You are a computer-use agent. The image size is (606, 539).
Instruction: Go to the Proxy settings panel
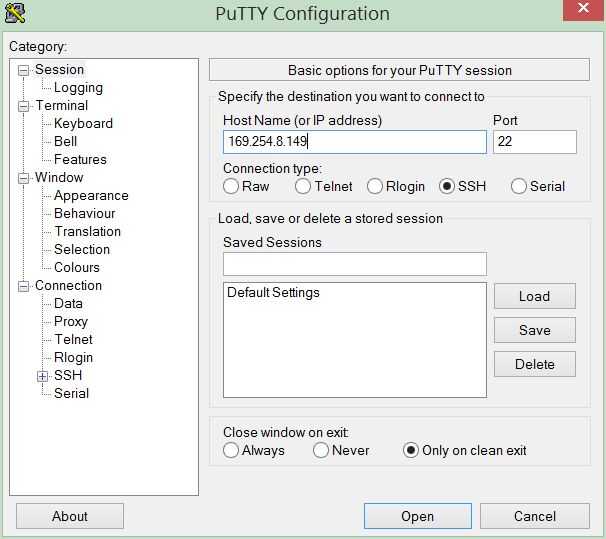coord(71,321)
